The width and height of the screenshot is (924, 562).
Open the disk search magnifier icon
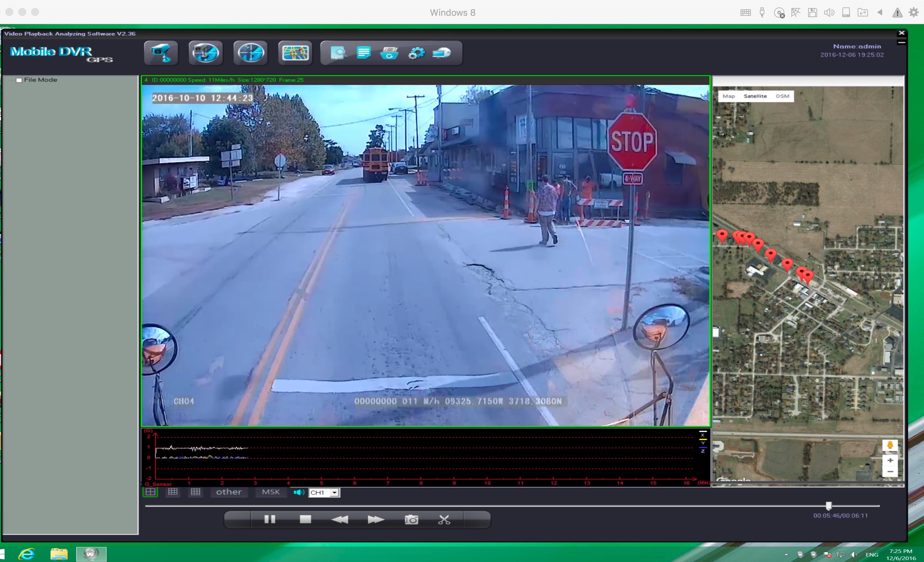click(338, 53)
